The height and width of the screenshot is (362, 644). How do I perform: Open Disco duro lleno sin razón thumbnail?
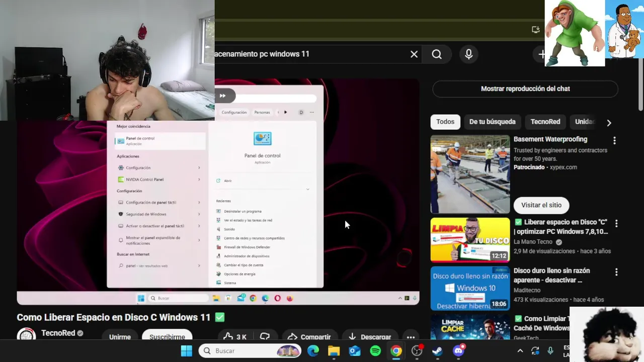[x=470, y=289]
